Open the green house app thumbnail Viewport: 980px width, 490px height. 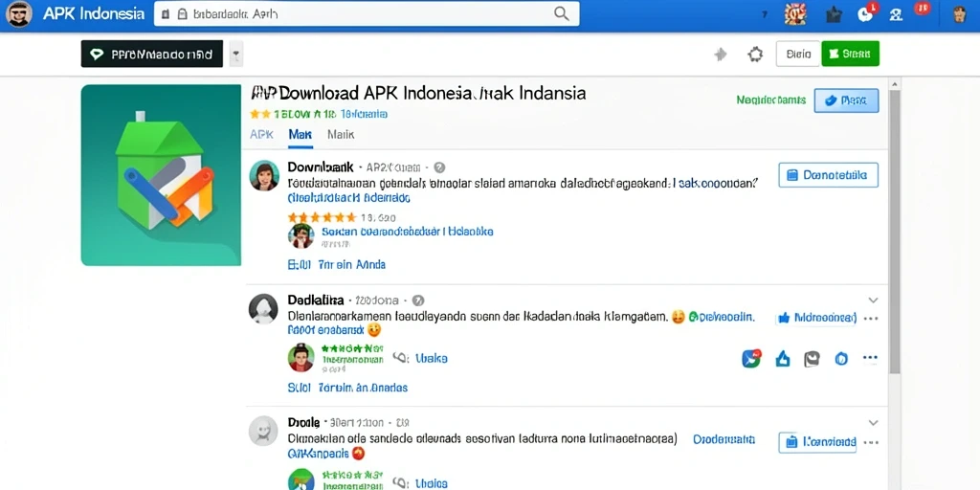161,175
